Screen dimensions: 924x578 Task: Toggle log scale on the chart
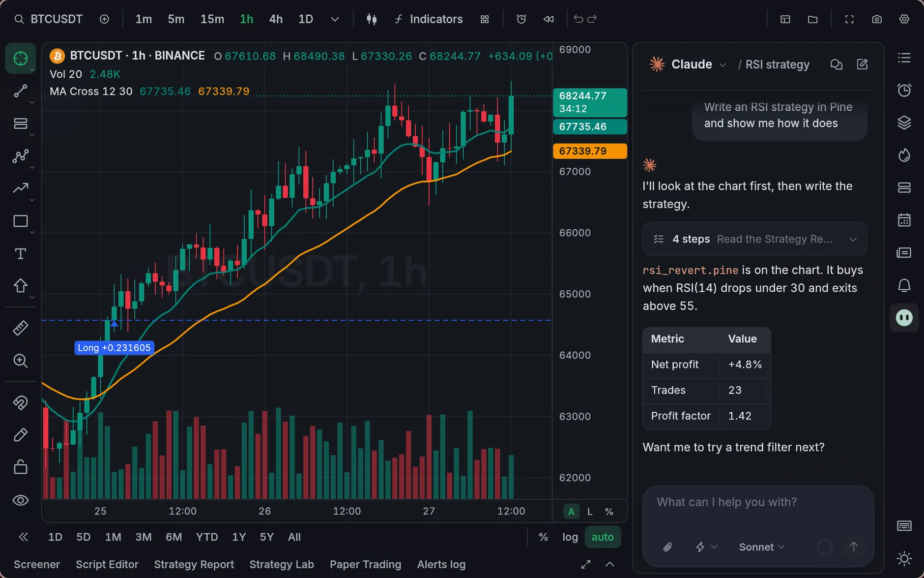570,537
